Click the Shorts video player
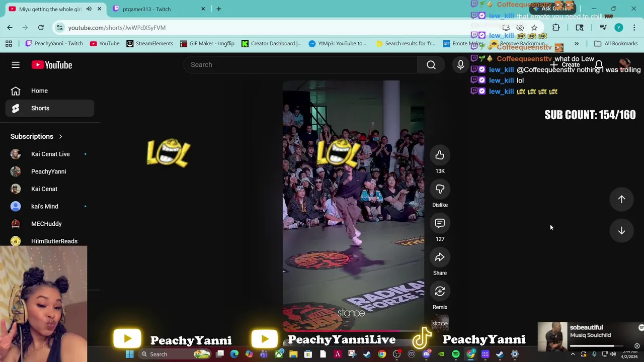The width and height of the screenshot is (644, 362). [x=353, y=206]
